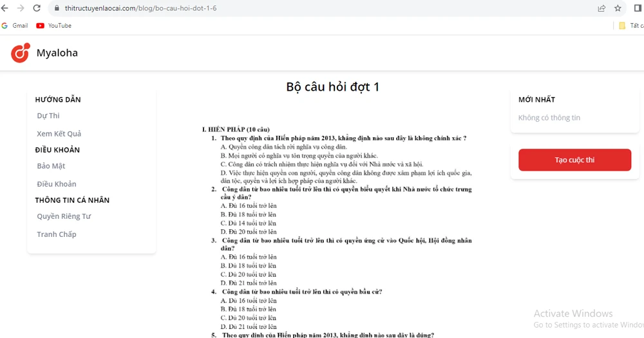This screenshot has width=644, height=338.
Task: Open the browser side panel icon
Action: coord(638,8)
